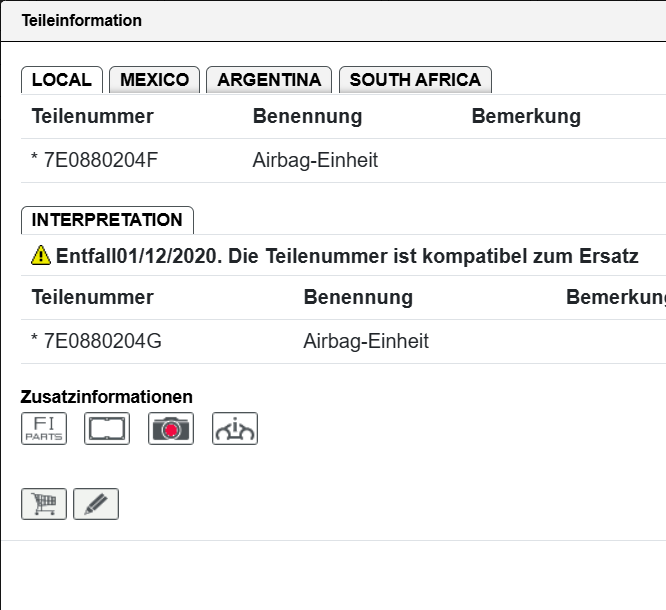Image resolution: width=666 pixels, height=610 pixels.
Task: Add part to shopping cart
Action: point(44,504)
